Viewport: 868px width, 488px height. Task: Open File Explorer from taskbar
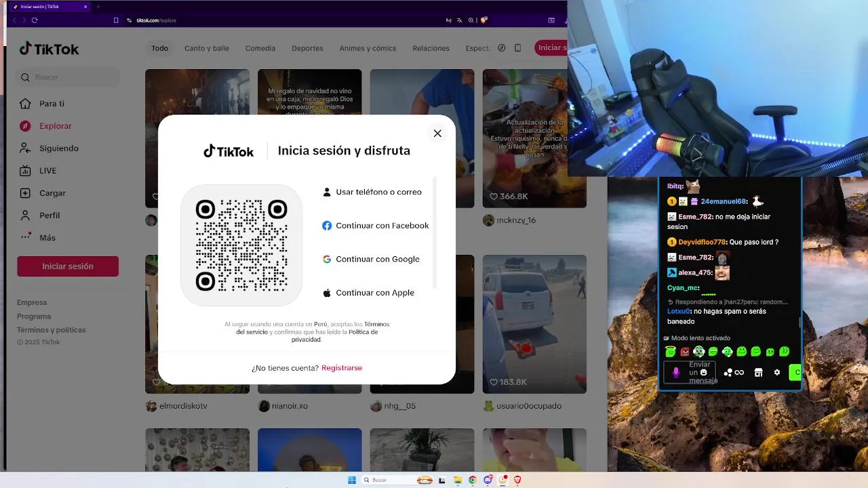(458, 480)
